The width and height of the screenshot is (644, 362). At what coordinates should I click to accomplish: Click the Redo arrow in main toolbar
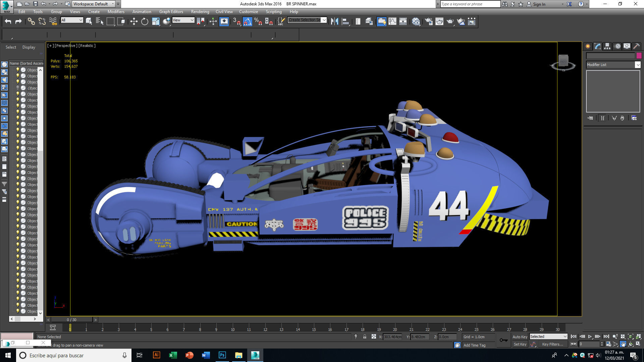coord(18,21)
